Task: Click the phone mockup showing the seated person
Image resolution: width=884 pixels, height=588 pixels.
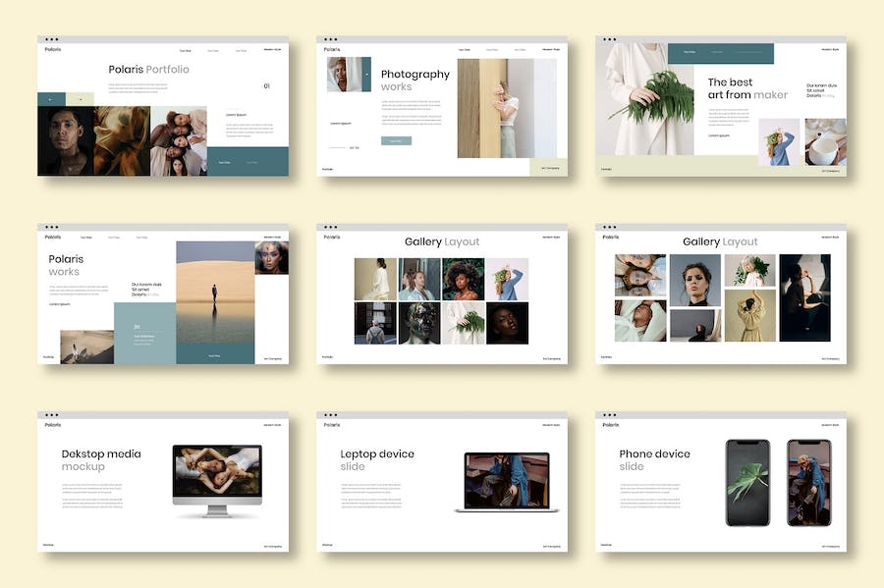Action: 809,482
